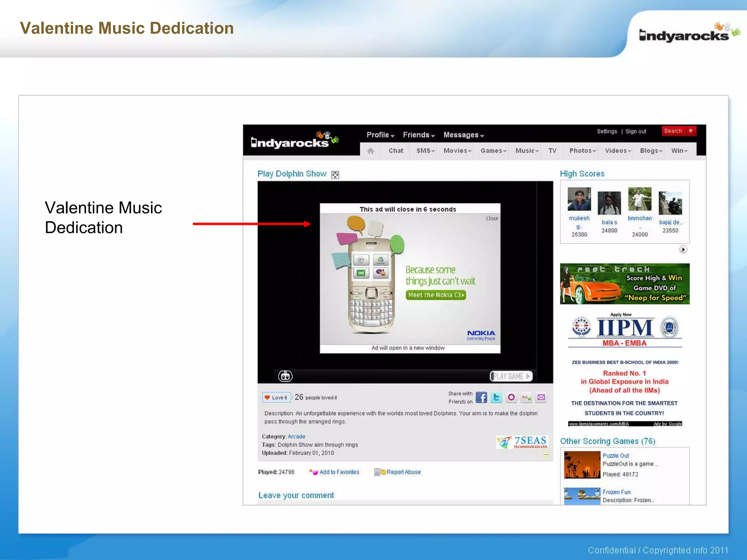The image size is (747, 560).
Task: Click the IIPM MBA - EMBA advertisement
Action: coord(624,369)
